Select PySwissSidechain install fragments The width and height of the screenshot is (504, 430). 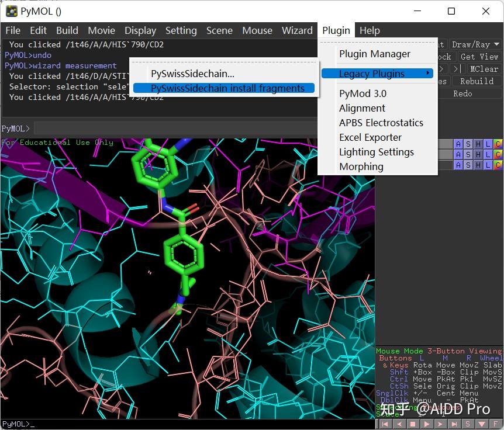pyautogui.click(x=227, y=88)
